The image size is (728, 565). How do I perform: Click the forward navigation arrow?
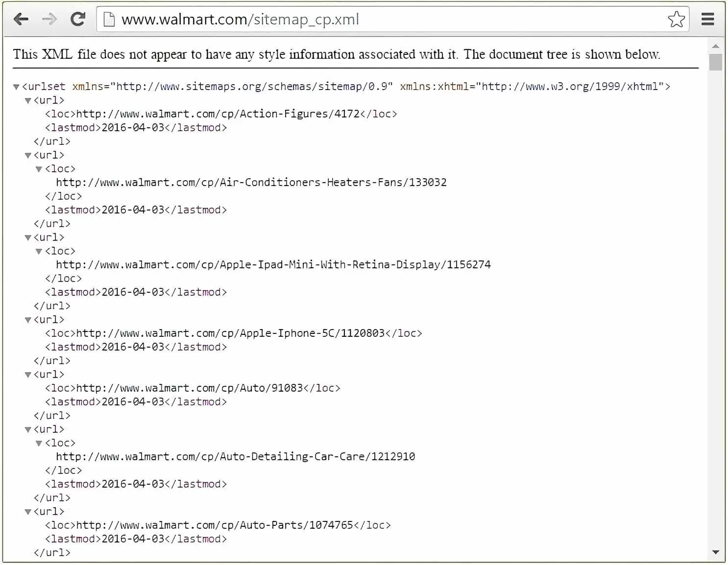pyautogui.click(x=49, y=19)
